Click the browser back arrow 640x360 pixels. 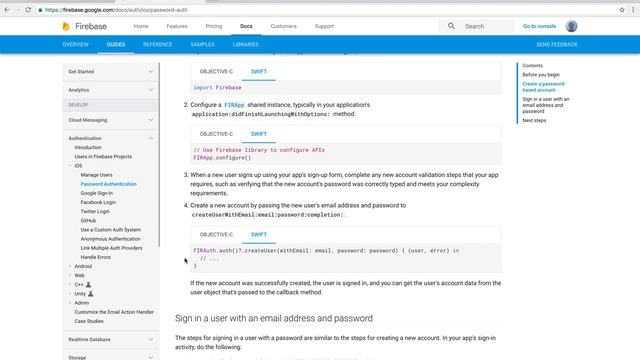(x=7, y=9)
